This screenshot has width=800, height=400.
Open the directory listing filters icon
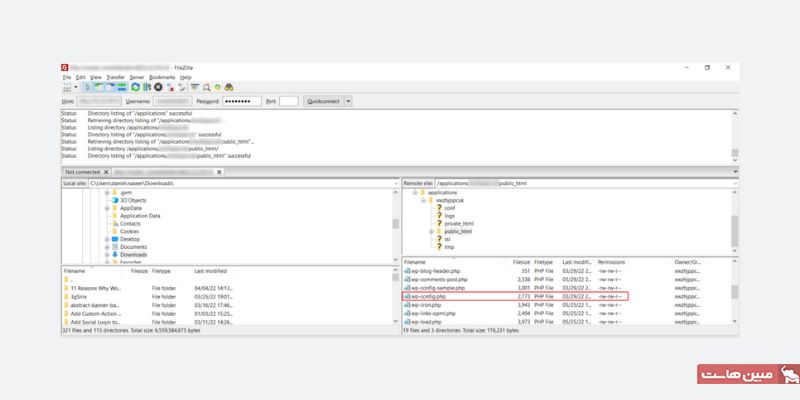click(x=194, y=87)
